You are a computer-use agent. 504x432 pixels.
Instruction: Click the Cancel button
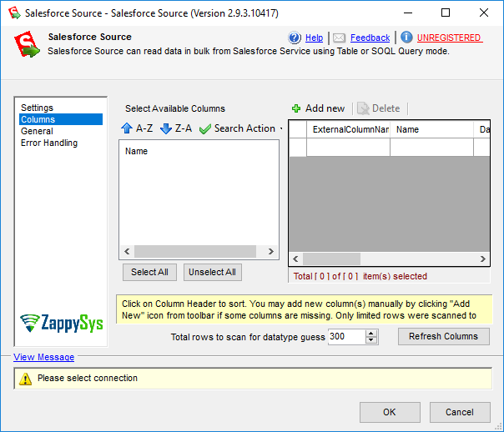pos(460,412)
